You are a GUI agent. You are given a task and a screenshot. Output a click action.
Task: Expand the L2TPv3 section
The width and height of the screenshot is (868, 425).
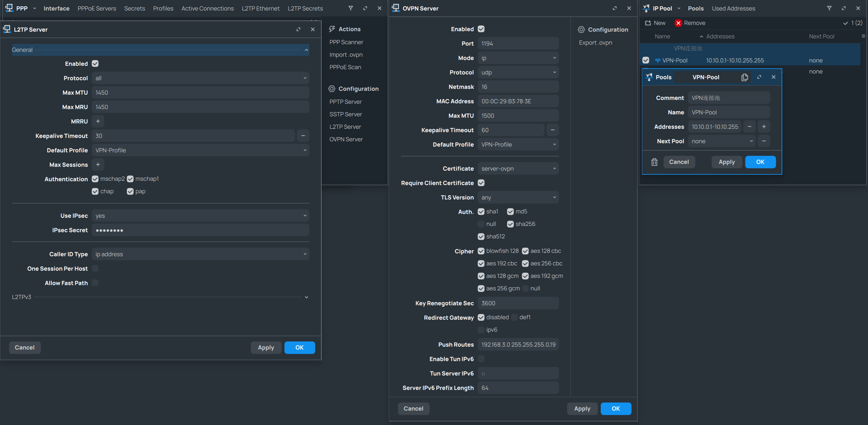pyautogui.click(x=306, y=297)
